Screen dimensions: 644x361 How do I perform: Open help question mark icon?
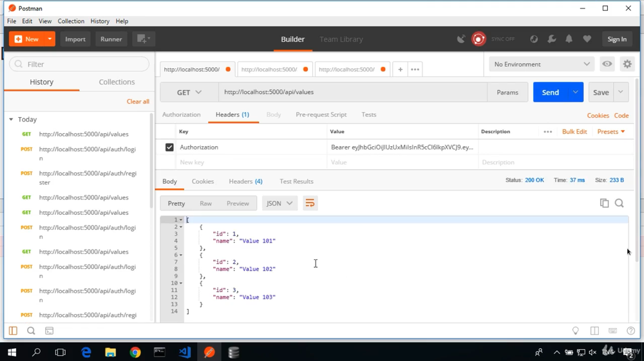630,331
